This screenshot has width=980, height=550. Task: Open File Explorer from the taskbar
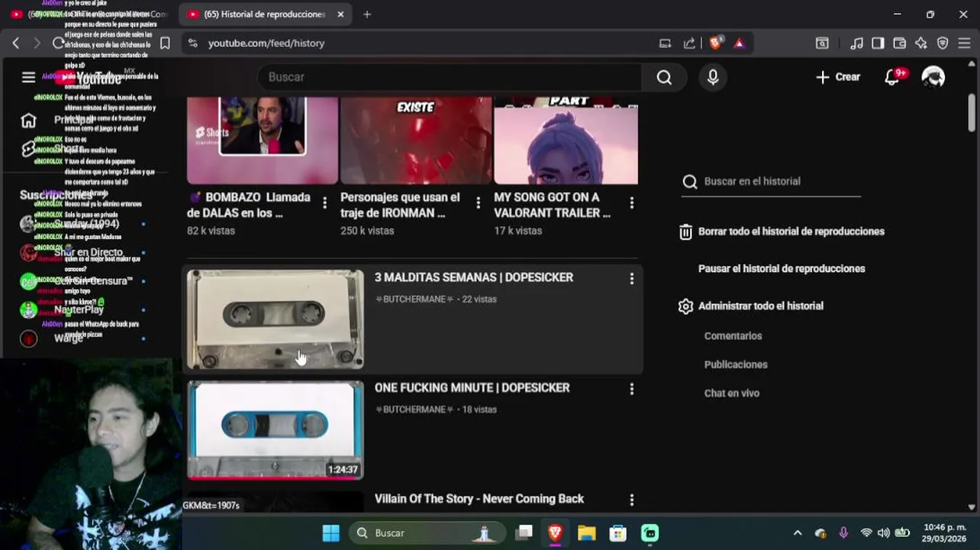coord(586,533)
